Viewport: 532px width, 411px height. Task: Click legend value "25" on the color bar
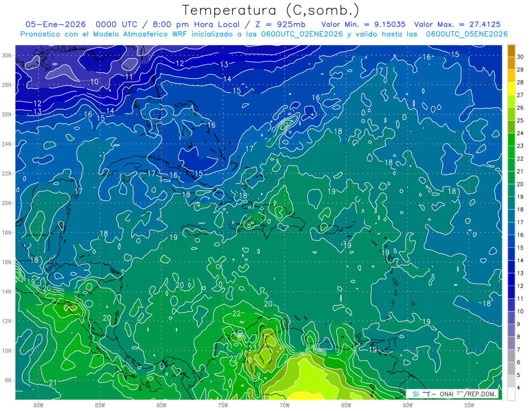520,120
